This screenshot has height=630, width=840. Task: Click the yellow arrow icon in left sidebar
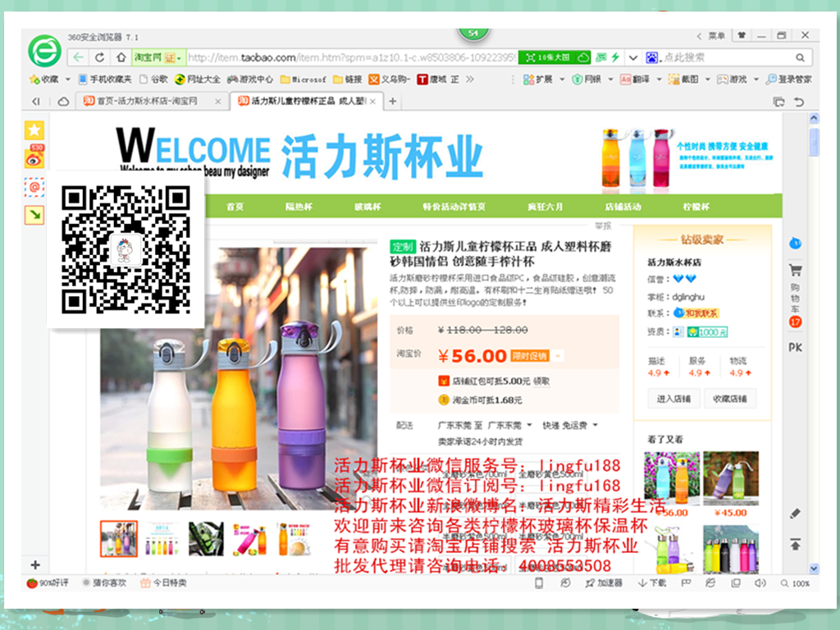[x=34, y=216]
